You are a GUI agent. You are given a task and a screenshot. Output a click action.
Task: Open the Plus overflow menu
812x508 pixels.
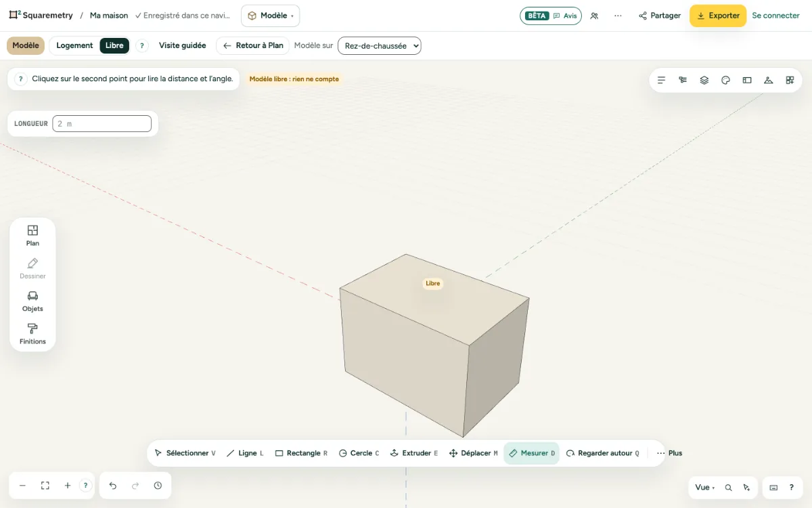coord(669,453)
